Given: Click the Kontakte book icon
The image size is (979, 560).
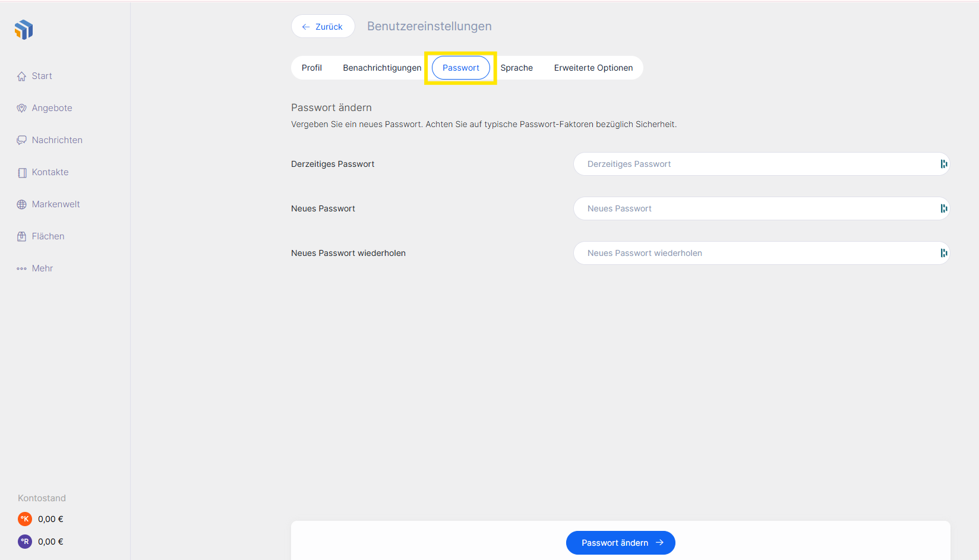Looking at the screenshot, I should [x=22, y=173].
